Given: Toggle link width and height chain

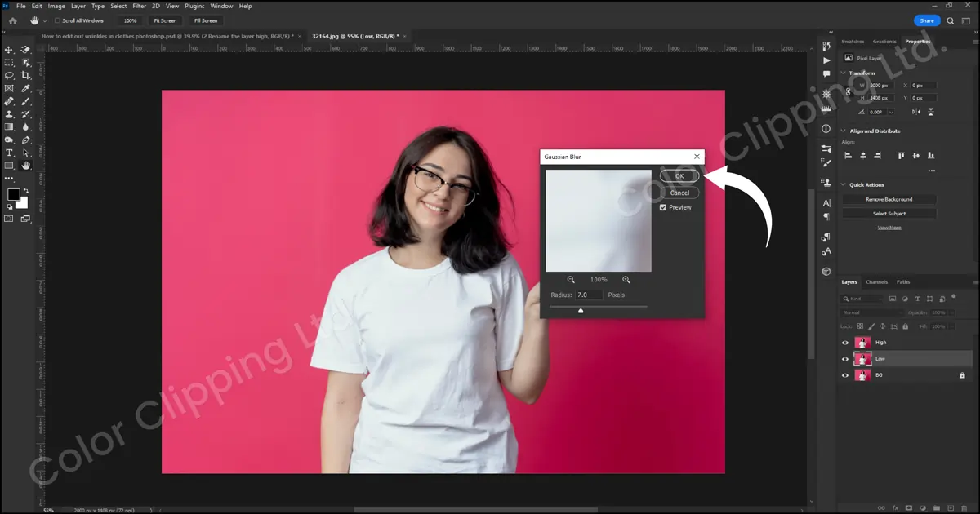Looking at the screenshot, I should (848, 91).
